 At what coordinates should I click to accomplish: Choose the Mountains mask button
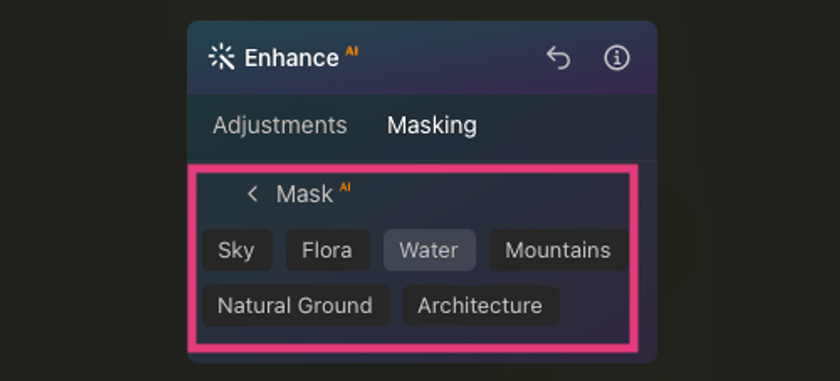pos(558,250)
